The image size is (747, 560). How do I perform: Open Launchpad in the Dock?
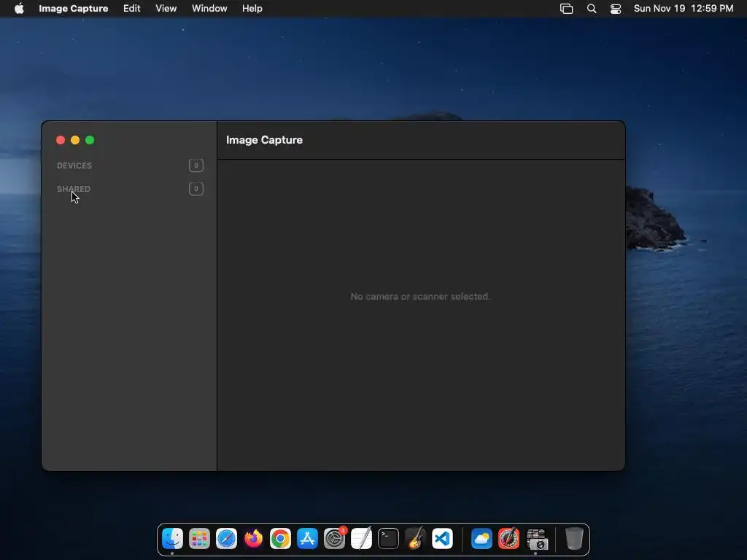click(x=199, y=539)
